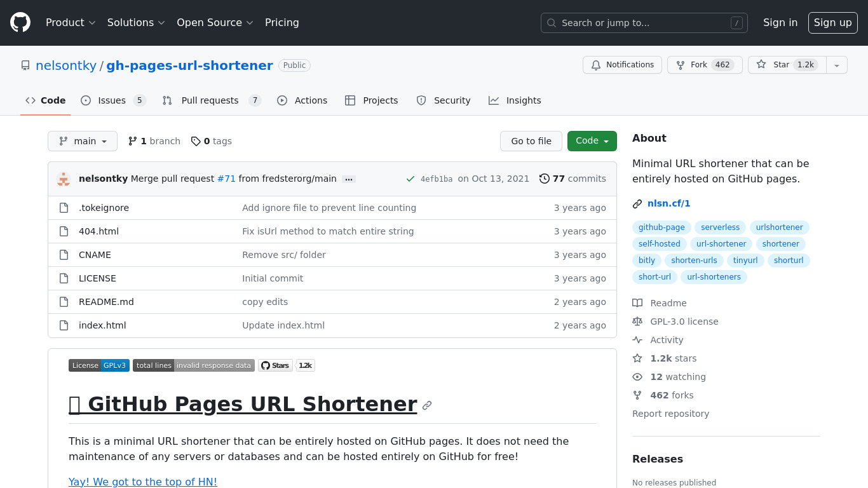Click the file icon next to LICENSE
Image resolution: width=868 pixels, height=488 pixels.
pos(64,278)
